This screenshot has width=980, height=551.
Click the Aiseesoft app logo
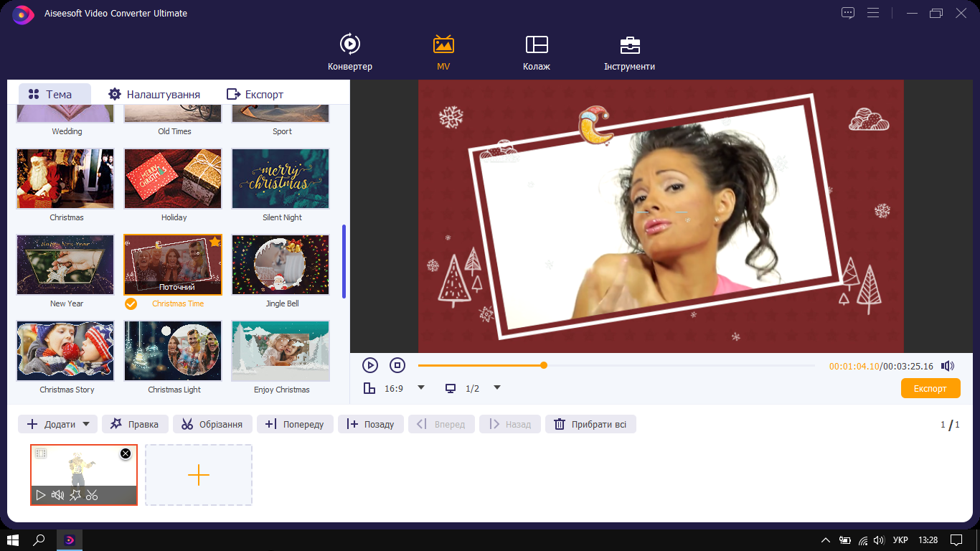(x=24, y=14)
